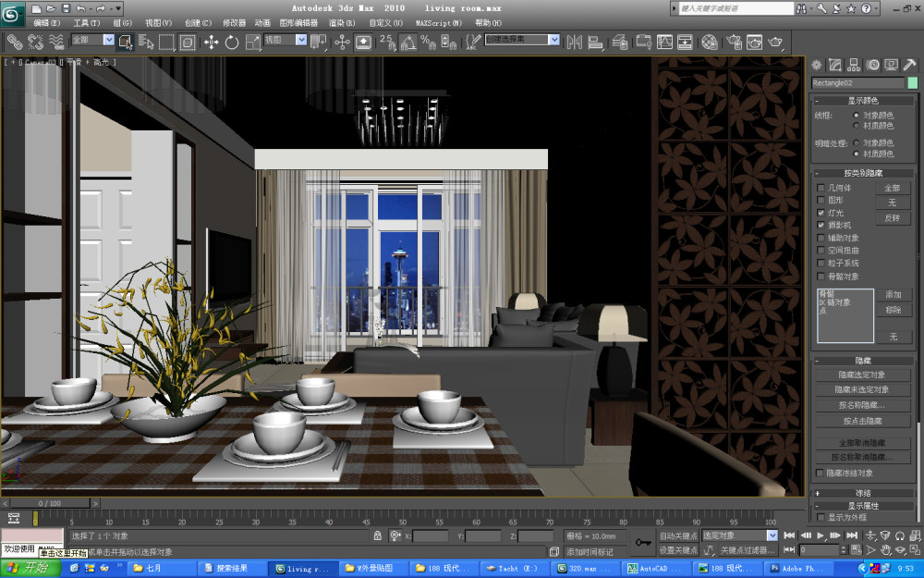924x578 pixels.
Task: Open the 视图 reference coordinate dropdown
Action: (301, 40)
